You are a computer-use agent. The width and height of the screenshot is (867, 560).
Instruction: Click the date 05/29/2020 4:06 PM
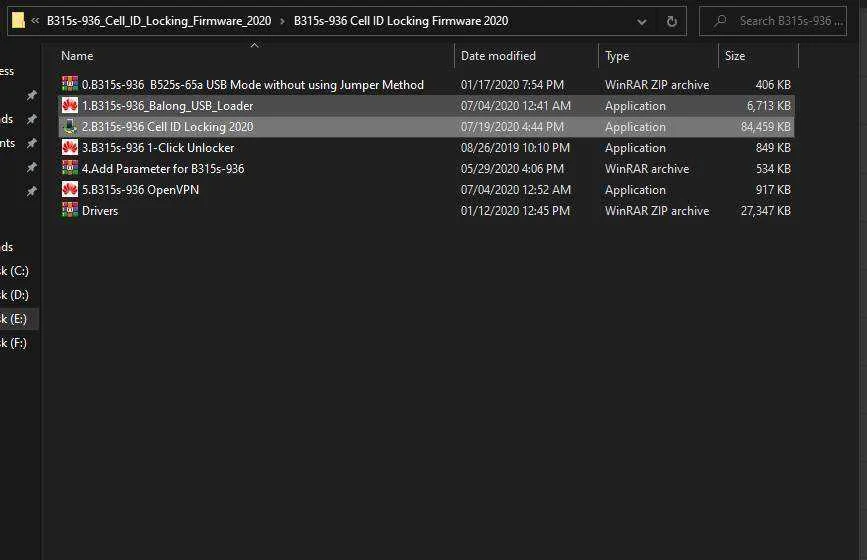pos(513,169)
